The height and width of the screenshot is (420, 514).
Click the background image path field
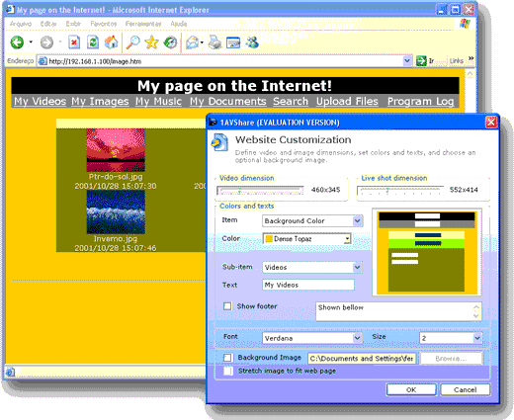(362, 359)
